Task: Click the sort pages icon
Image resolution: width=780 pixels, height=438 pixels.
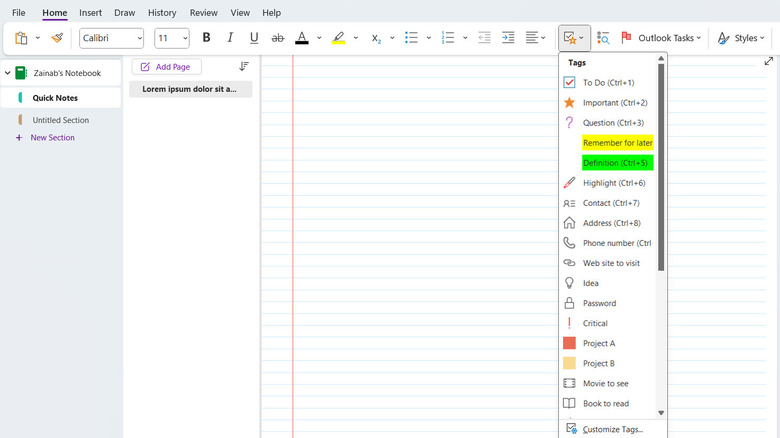Action: point(244,66)
